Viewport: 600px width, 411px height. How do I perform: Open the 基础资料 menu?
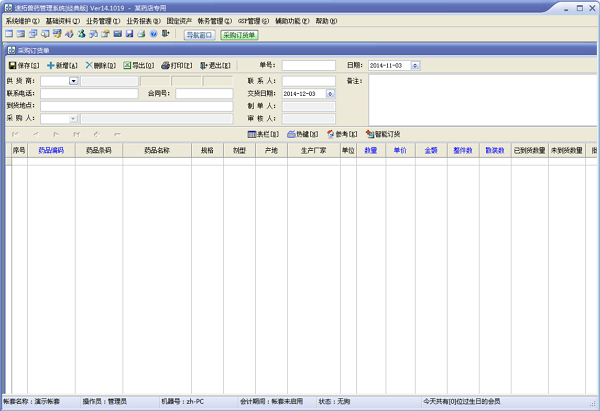[x=62, y=20]
